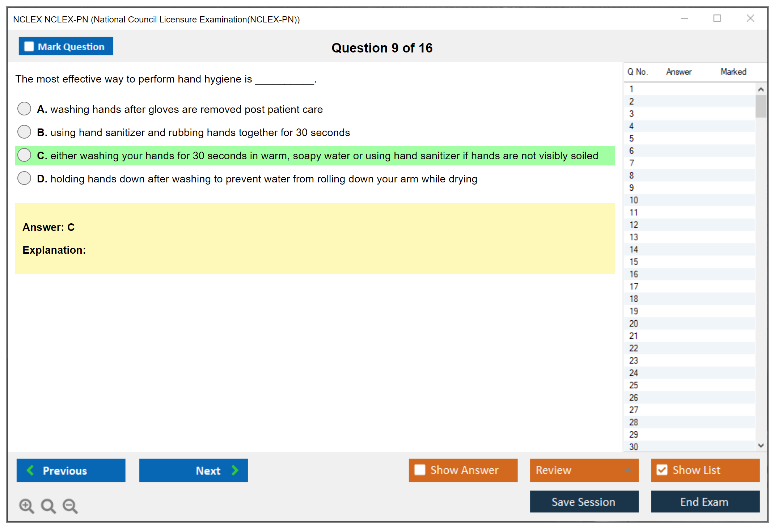This screenshot has width=778, height=532.
Task: Click the End Exam button
Action: click(705, 502)
